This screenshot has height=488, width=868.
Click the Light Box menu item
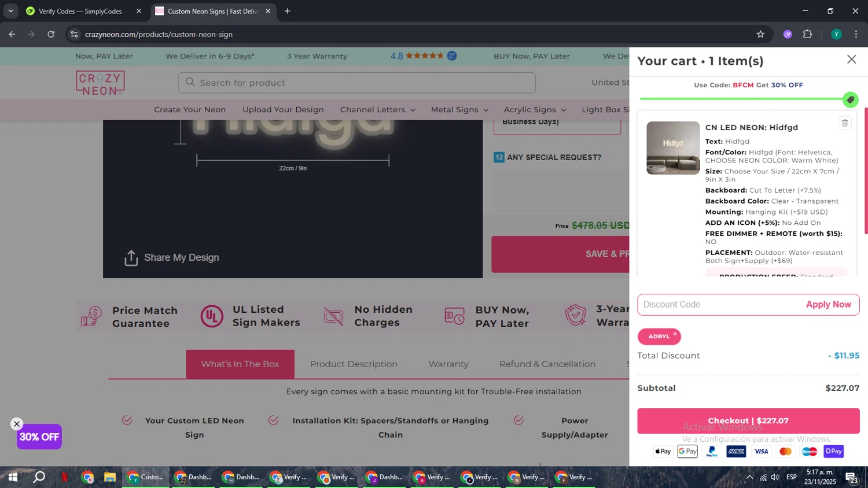point(605,110)
